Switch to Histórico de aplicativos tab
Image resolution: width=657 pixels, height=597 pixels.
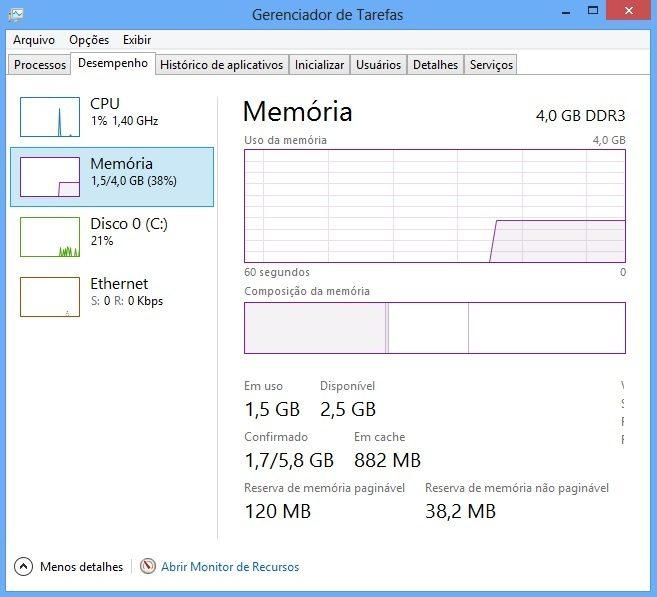pyautogui.click(x=221, y=65)
